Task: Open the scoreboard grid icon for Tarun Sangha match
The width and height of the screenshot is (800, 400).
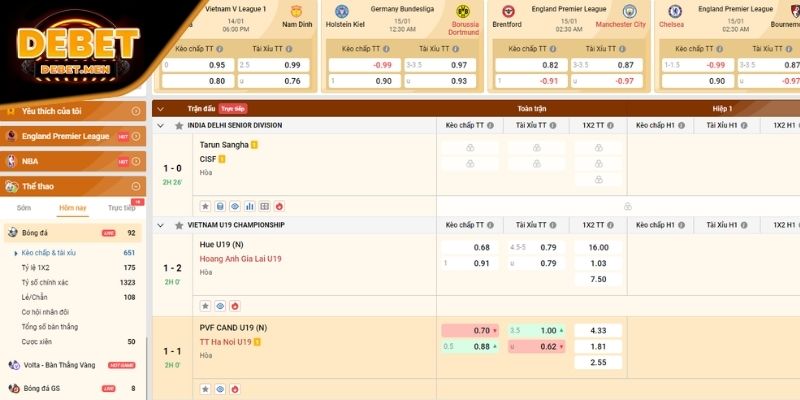Action: click(x=264, y=206)
